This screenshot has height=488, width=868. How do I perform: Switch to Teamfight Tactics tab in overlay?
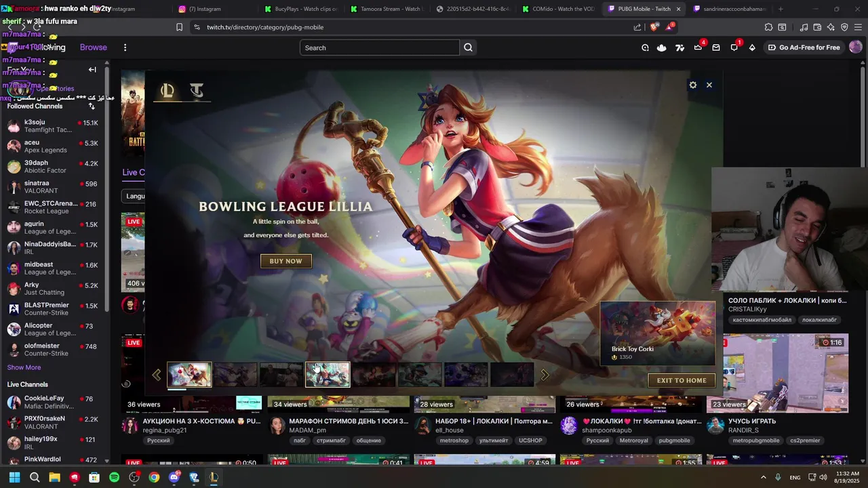pos(197,90)
